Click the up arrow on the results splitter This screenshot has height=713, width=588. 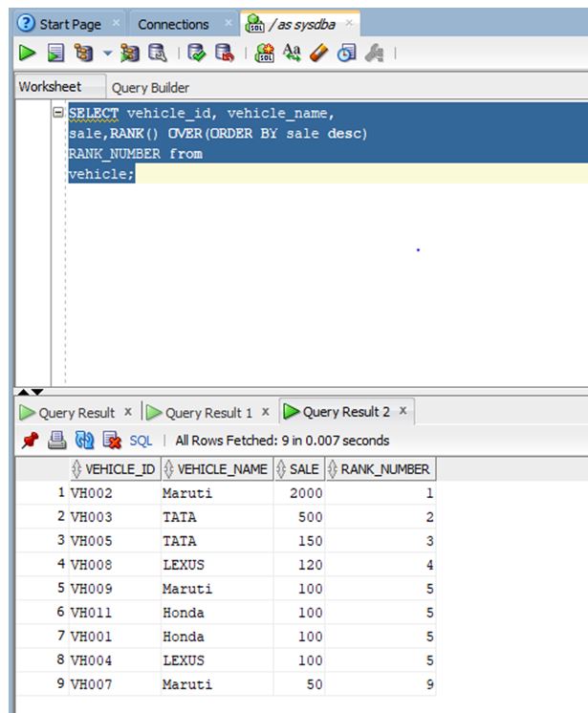coord(23,392)
